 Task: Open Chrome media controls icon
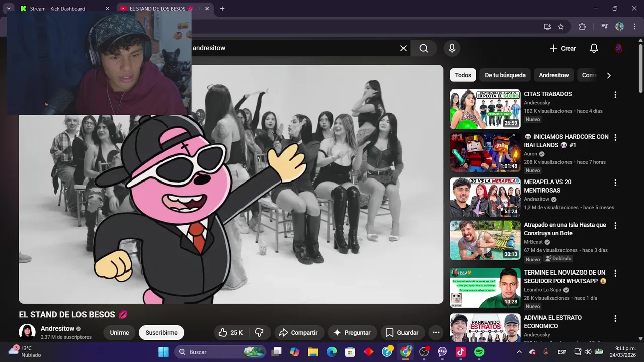605,27
